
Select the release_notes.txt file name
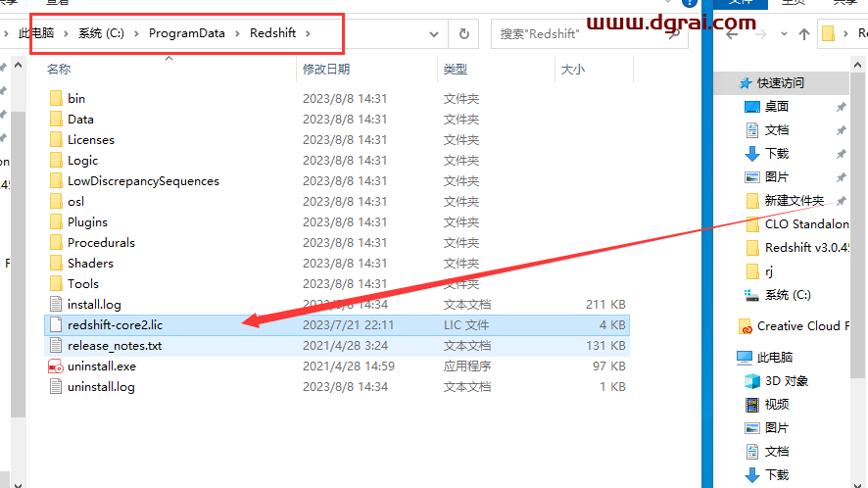click(115, 346)
